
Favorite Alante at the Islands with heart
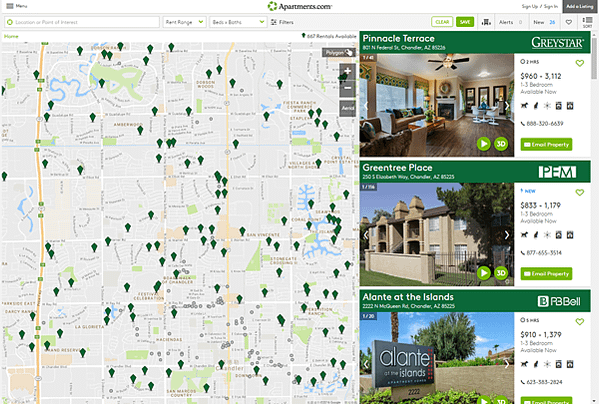point(580,322)
